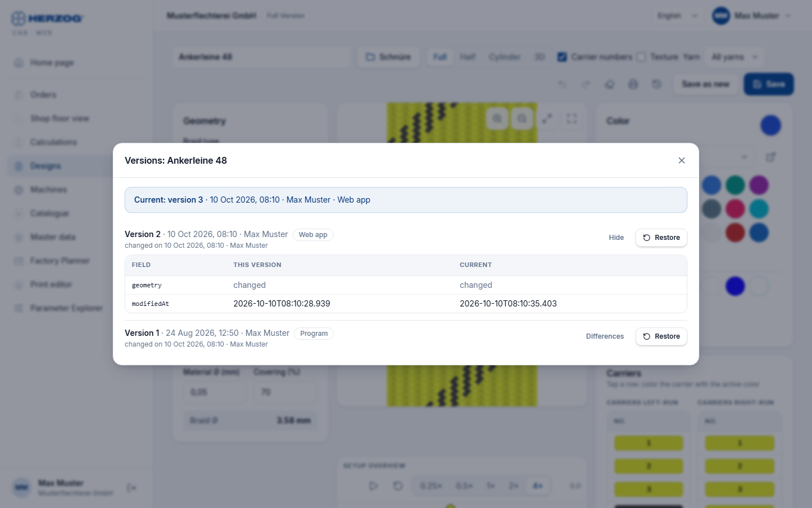Image resolution: width=812 pixels, height=508 pixels.
Task: Switch to the 3D view tab
Action: (x=540, y=57)
